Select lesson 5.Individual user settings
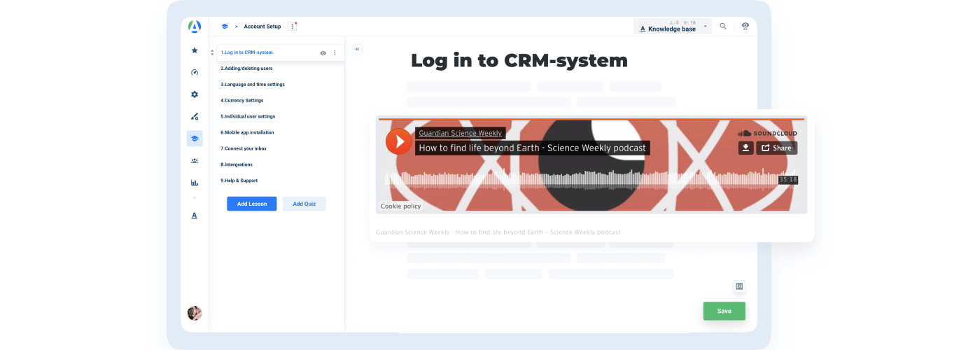 point(248,117)
